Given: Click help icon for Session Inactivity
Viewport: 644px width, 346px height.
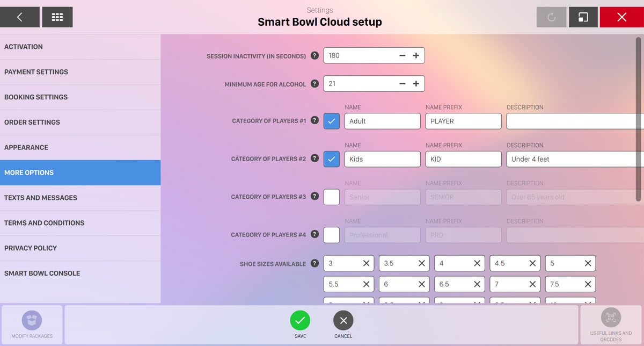Looking at the screenshot, I should [314, 55].
